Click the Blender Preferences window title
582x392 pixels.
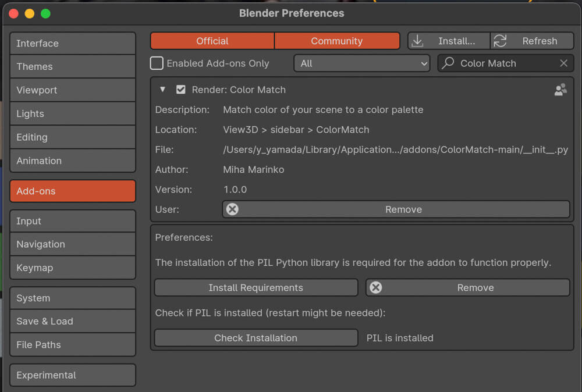coord(292,13)
